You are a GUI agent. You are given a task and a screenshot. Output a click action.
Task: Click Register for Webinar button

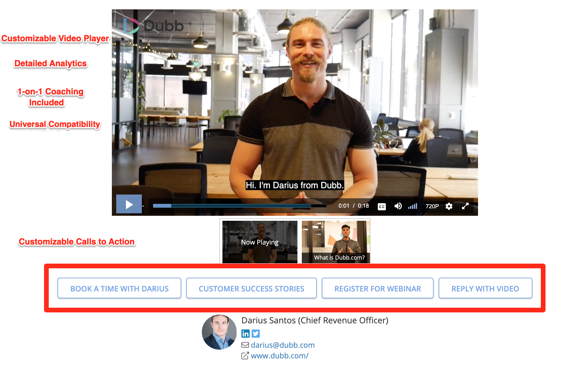pyautogui.click(x=378, y=288)
